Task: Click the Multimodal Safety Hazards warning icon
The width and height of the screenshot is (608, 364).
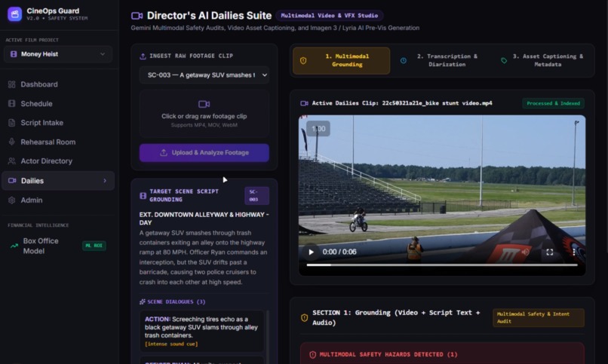Action: coord(312,354)
